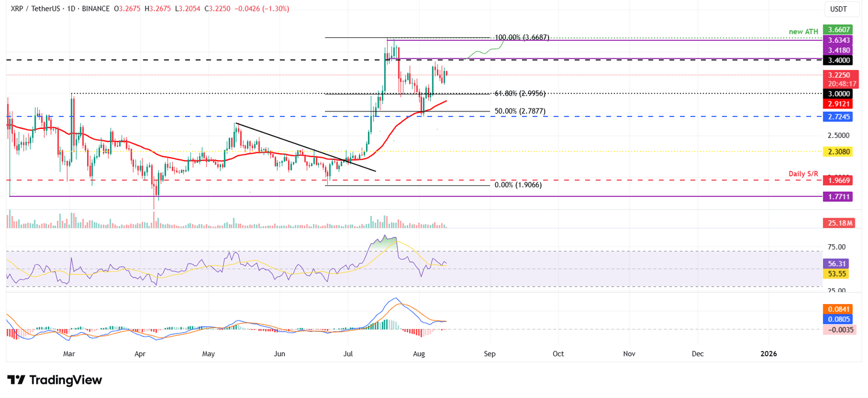
Task: Select the red 2.9121 moving average label
Action: 839,105
